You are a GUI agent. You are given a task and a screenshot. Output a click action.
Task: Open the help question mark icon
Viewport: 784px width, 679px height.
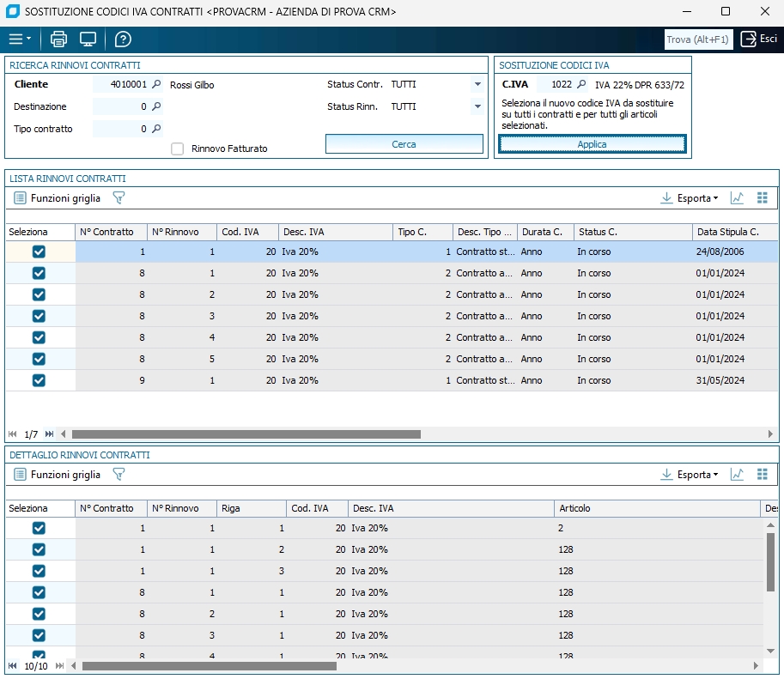(x=123, y=39)
